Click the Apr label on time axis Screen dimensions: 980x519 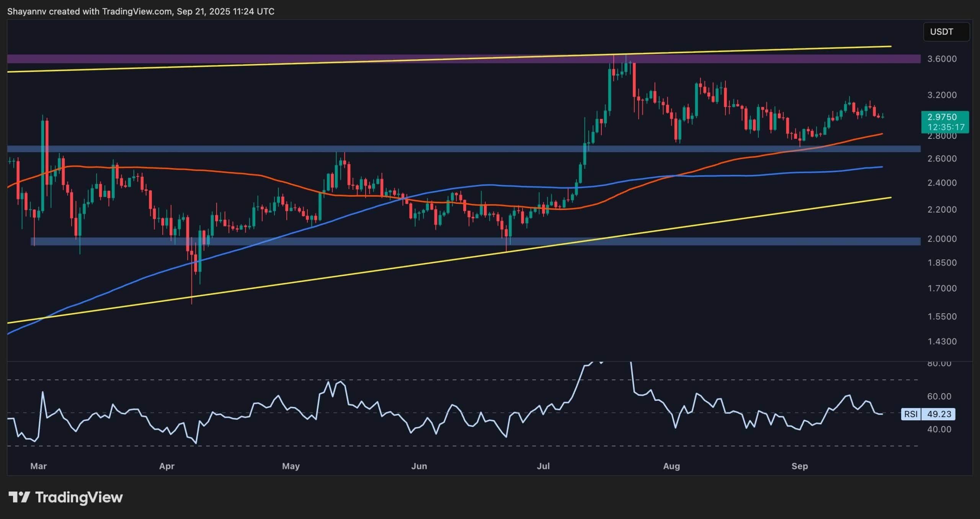167,466
